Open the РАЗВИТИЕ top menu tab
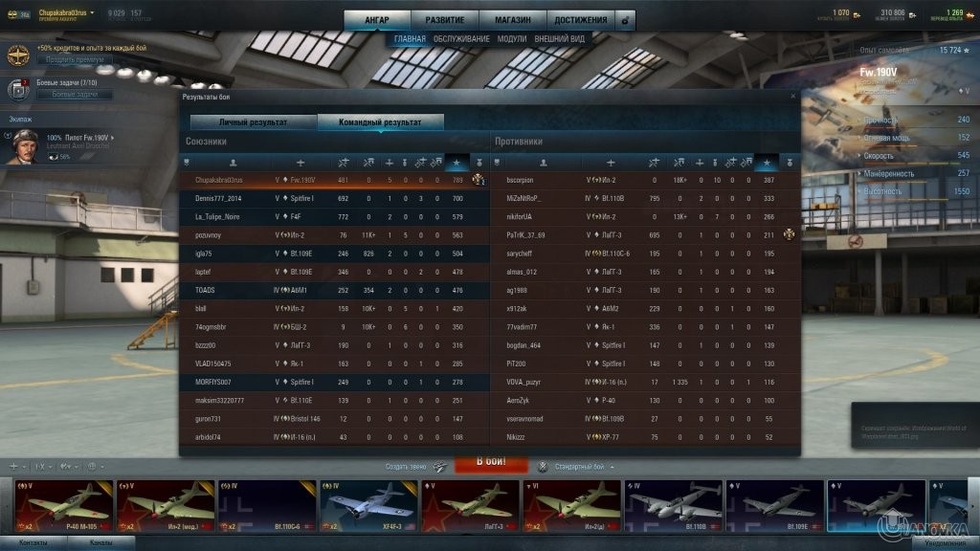The width and height of the screenshot is (980, 551). coord(444,20)
